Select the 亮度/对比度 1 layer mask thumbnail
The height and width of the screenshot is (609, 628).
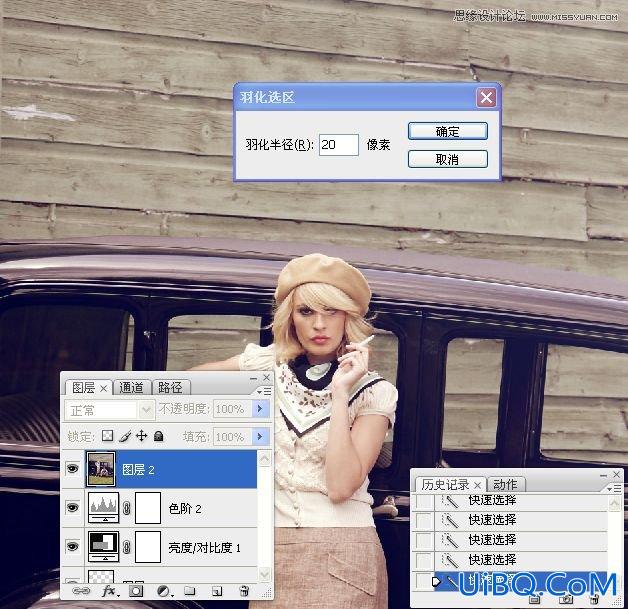click(148, 547)
